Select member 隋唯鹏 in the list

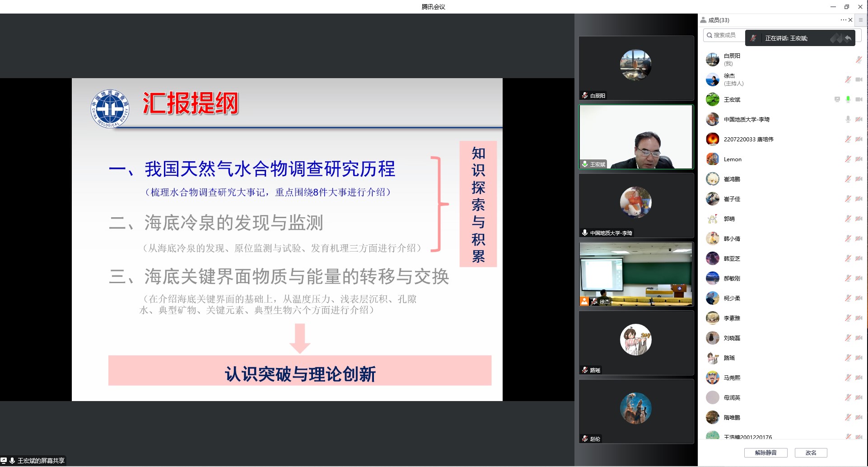tap(784, 417)
